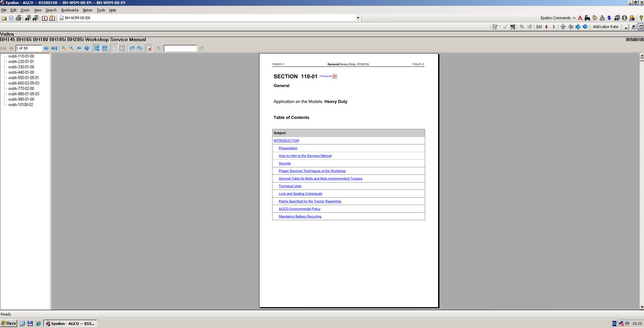
Task: Click the Windows Пуск start button
Action: (9, 324)
